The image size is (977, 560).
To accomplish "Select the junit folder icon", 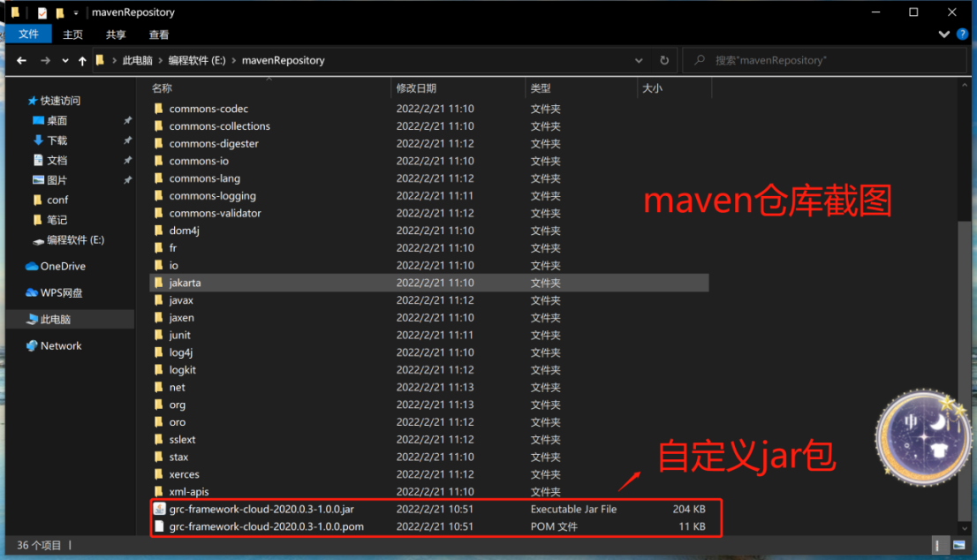I will coord(159,335).
